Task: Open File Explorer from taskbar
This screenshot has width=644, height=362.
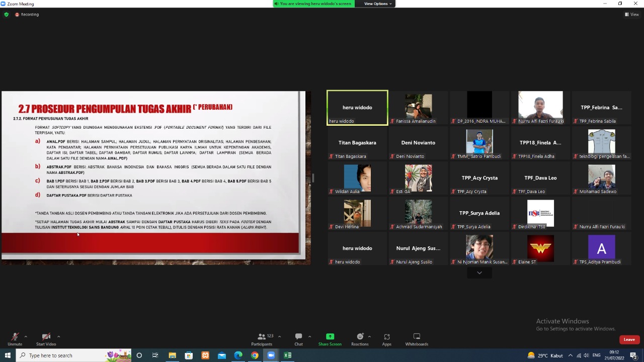Action: (172, 355)
